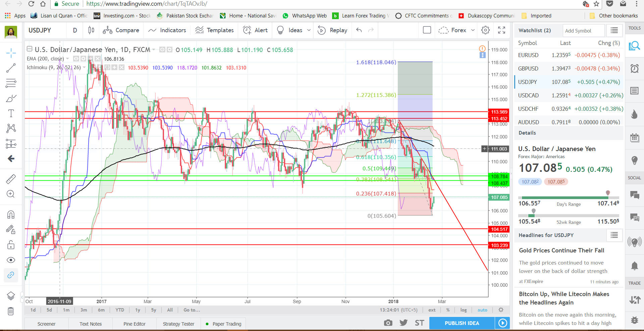Image resolution: width=644 pixels, height=331 pixels.
Task: Choose the text annotation tool
Action: coord(11,113)
